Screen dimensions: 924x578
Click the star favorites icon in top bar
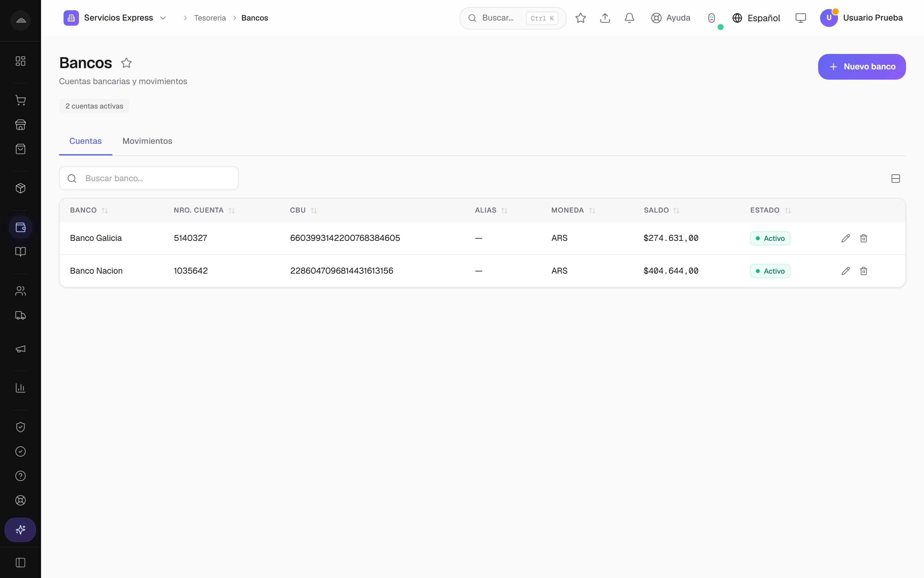click(x=581, y=18)
